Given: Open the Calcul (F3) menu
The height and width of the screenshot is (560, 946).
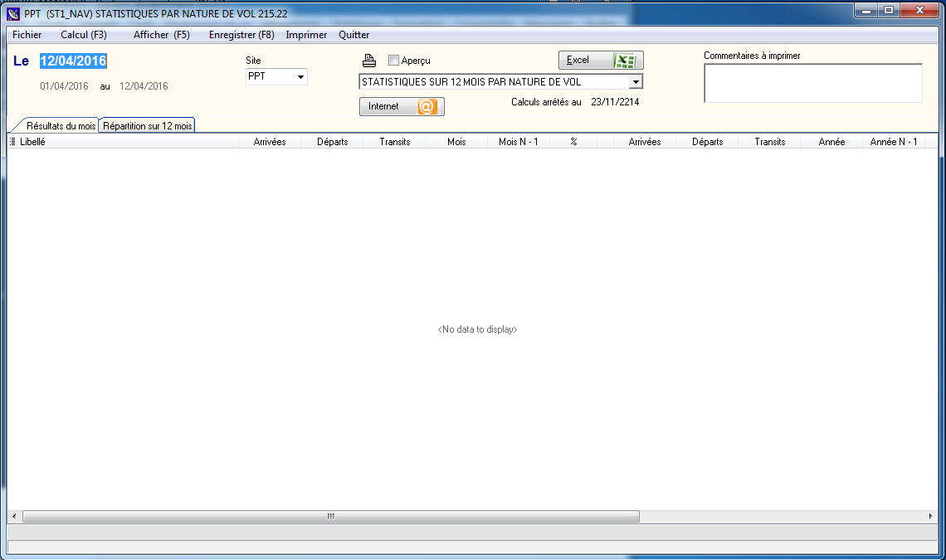Looking at the screenshot, I should pos(83,35).
